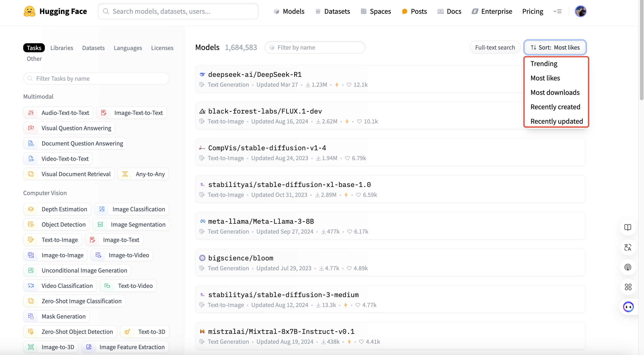Viewport: 644px width, 355px height.
Task: Click the floating four-squares grid icon
Action: (x=628, y=287)
